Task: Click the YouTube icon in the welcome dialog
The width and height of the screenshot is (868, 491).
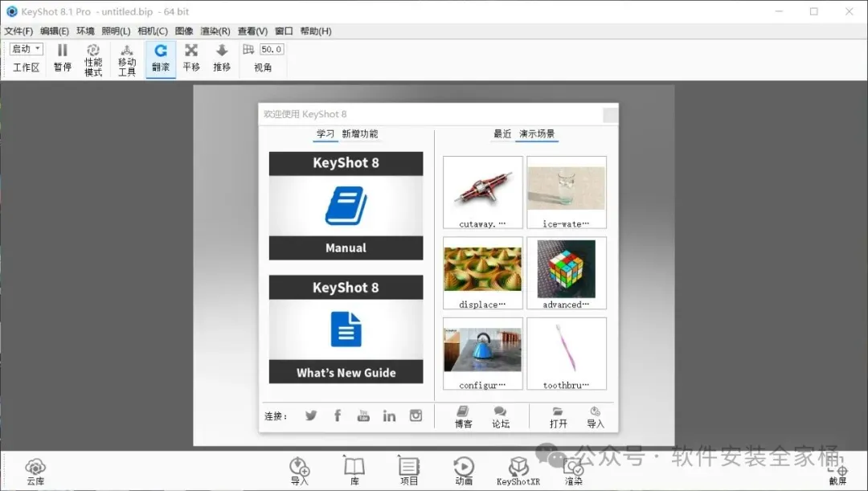Action: point(363,415)
